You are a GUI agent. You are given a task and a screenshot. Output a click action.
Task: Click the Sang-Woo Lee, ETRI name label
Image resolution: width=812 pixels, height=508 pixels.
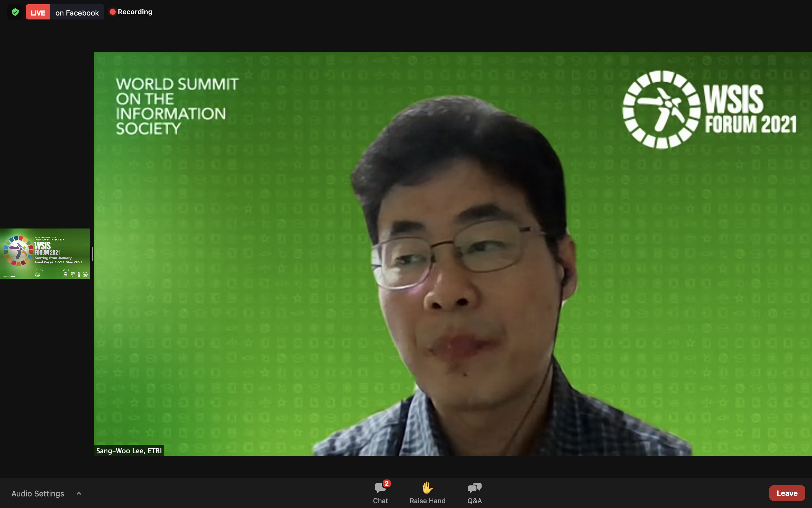(129, 450)
